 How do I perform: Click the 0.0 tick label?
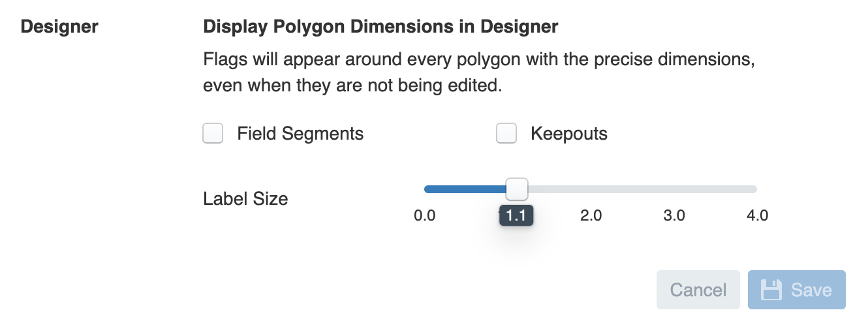pyautogui.click(x=425, y=215)
